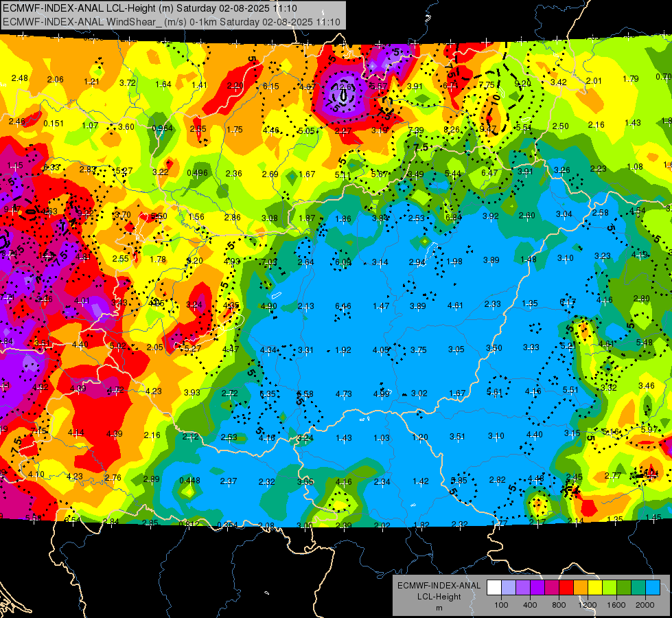Click the 5.85 wind shear value
672x618 pixels.
click(x=459, y=481)
